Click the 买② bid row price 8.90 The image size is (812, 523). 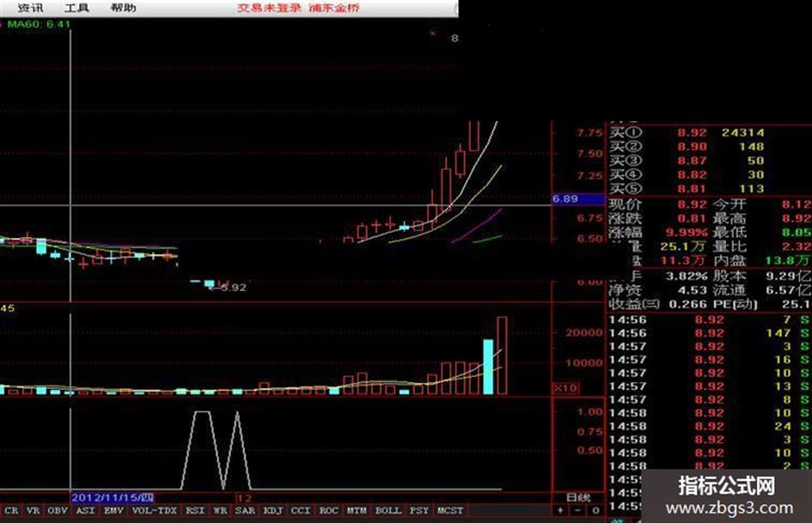[693, 147]
